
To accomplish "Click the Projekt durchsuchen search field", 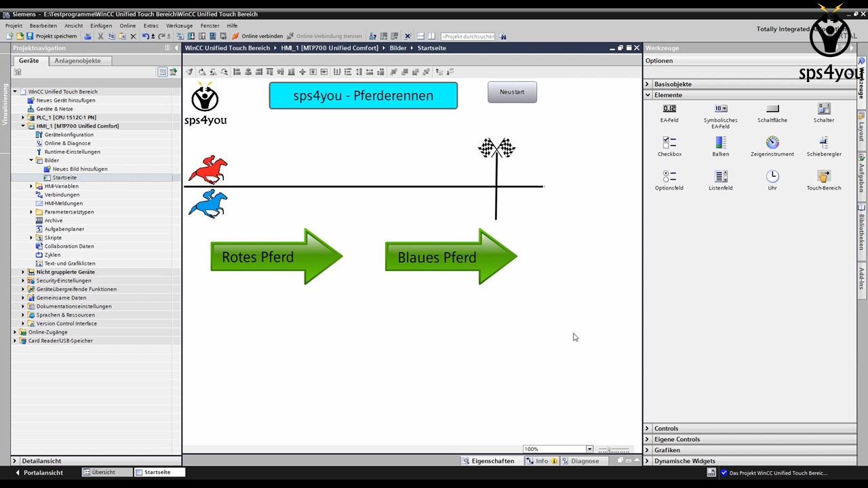I will point(468,37).
